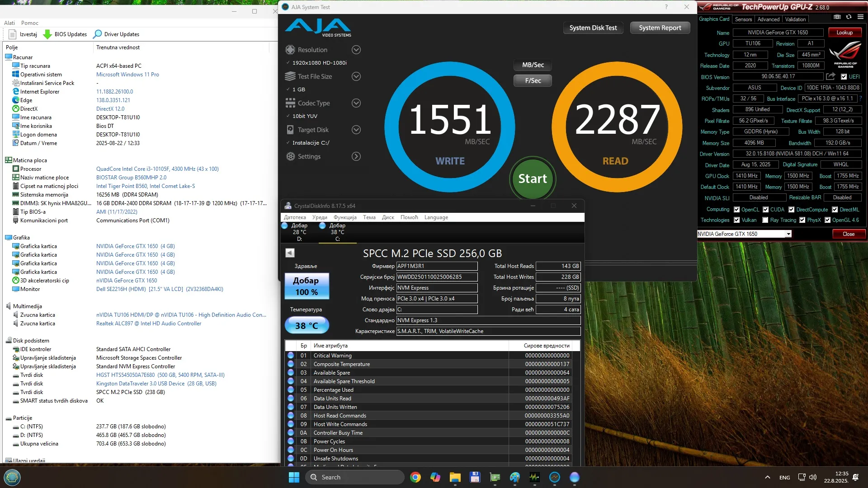
Task: Open the GPU selection combo box
Action: click(788, 234)
